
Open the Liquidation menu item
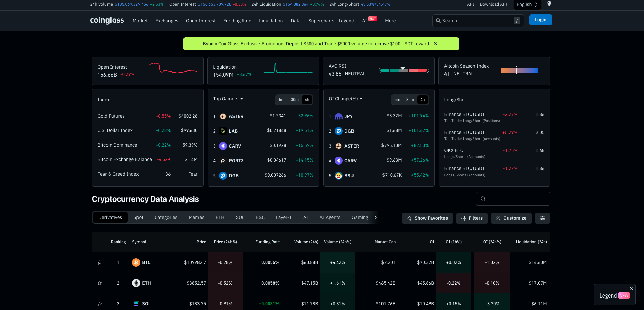point(271,21)
